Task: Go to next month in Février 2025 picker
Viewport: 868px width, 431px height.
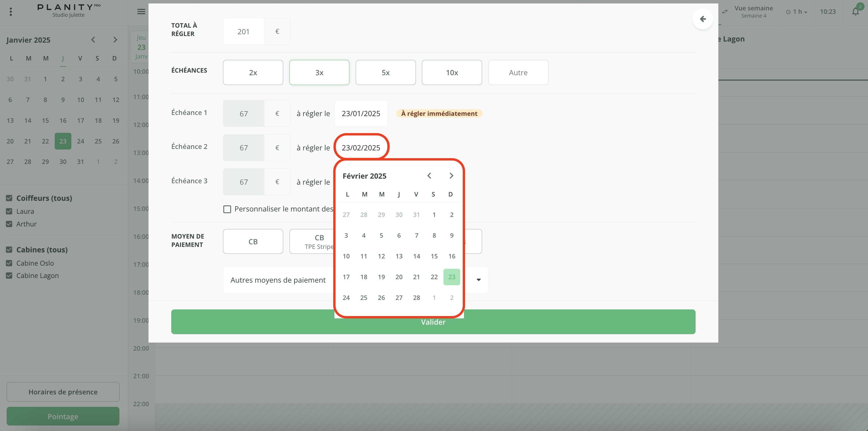Action: [451, 176]
